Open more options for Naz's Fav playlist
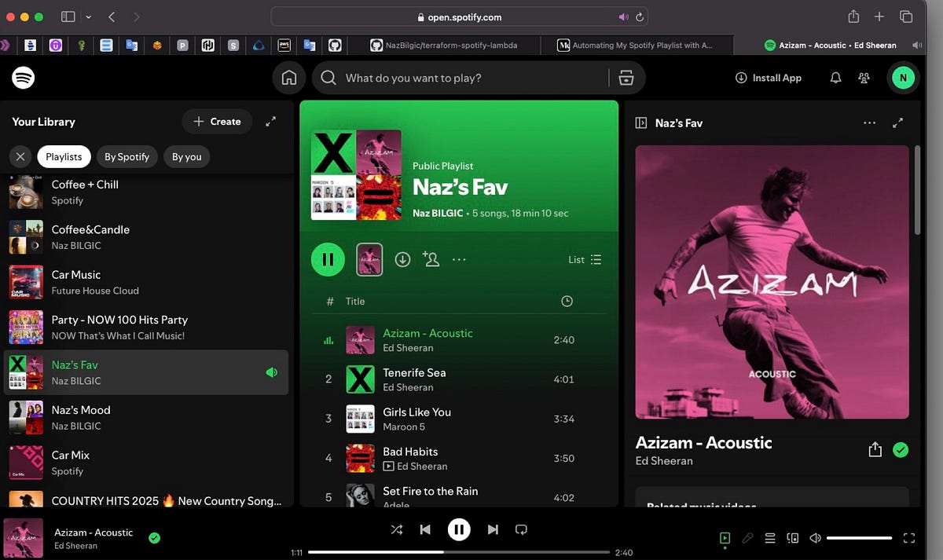Viewport: 943px width, 560px height. coord(459,259)
